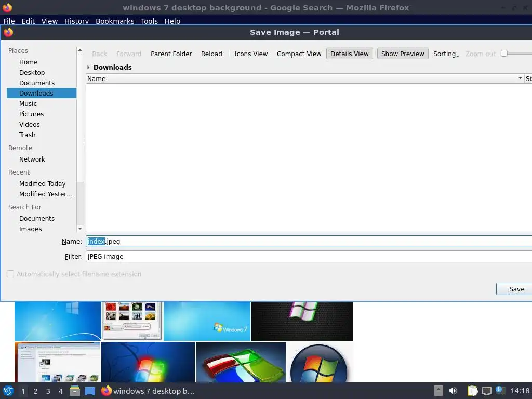The width and height of the screenshot is (532, 399).
Task: Select Home in Places
Action: point(42,62)
